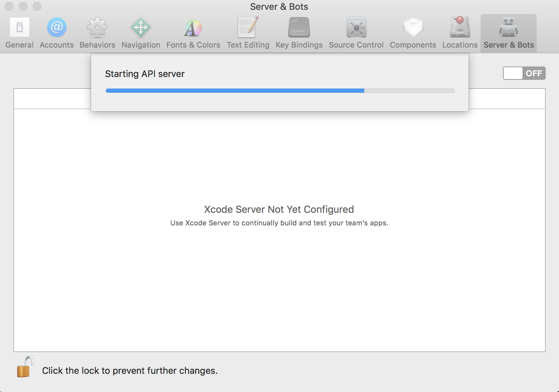This screenshot has width=559, height=392.
Task: Click the Server & Bots window title
Action: point(279,7)
